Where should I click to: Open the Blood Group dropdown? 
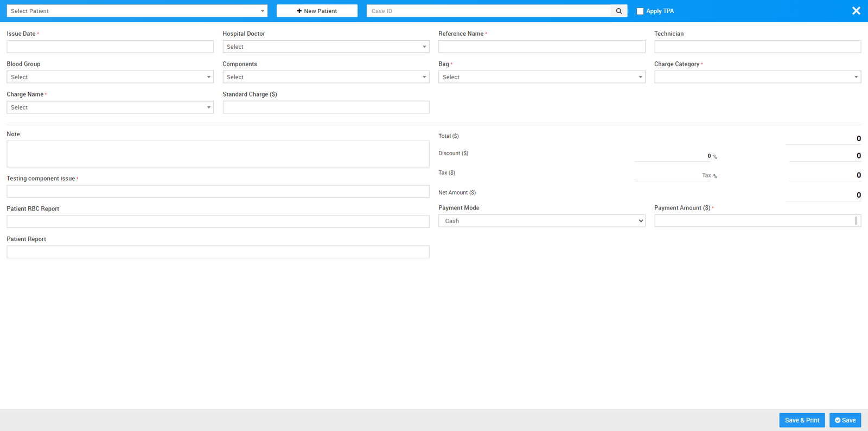(110, 77)
